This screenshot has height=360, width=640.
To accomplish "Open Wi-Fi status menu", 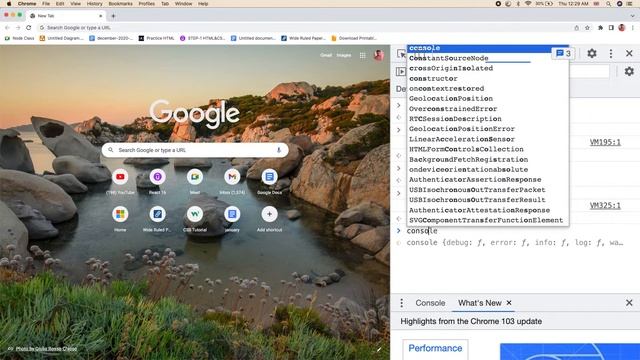I will point(528,4).
